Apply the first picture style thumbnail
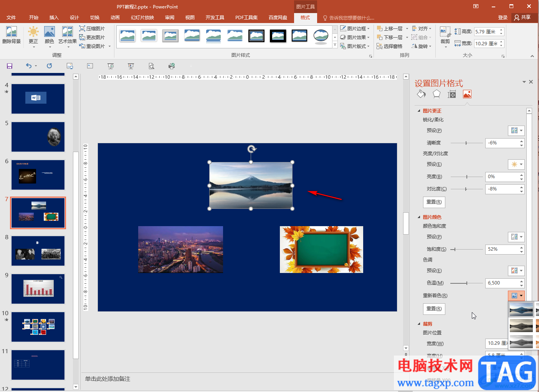 pyautogui.click(x=127, y=36)
